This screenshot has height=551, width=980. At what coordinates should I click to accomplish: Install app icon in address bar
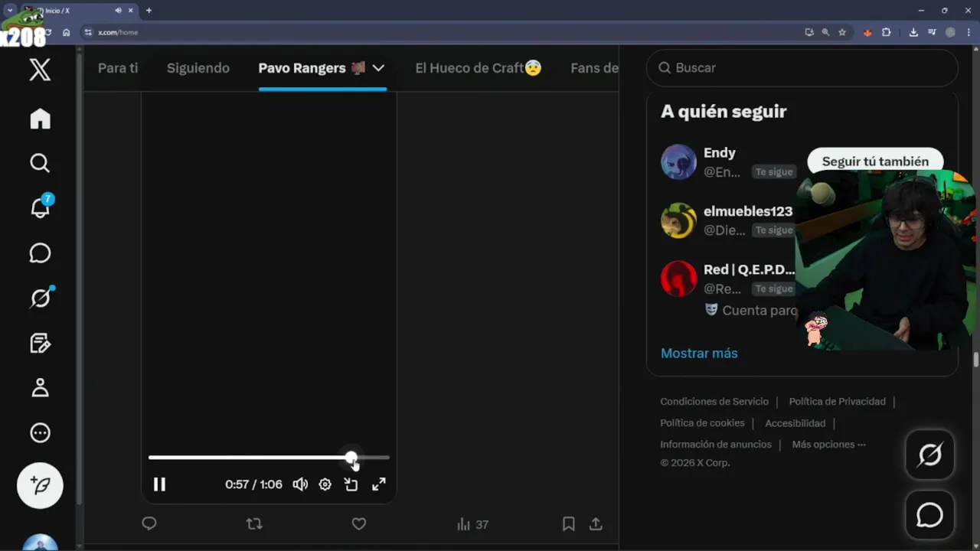click(x=809, y=32)
